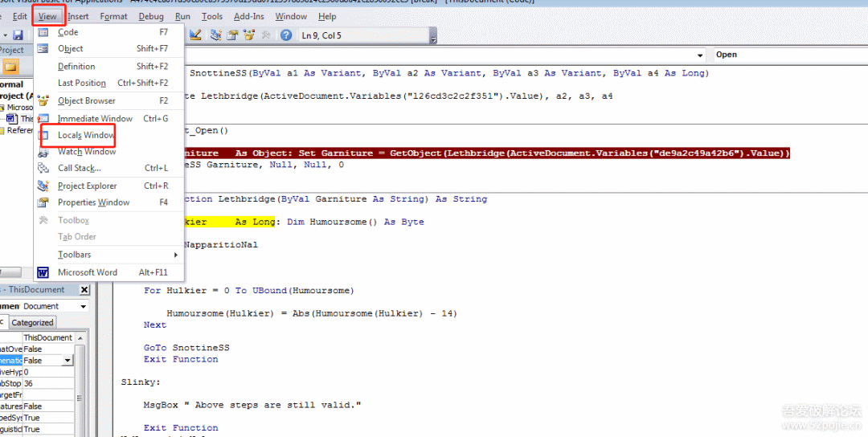868x437 pixels.
Task: Close the Properties - ThisDocument panel
Action: (84, 290)
